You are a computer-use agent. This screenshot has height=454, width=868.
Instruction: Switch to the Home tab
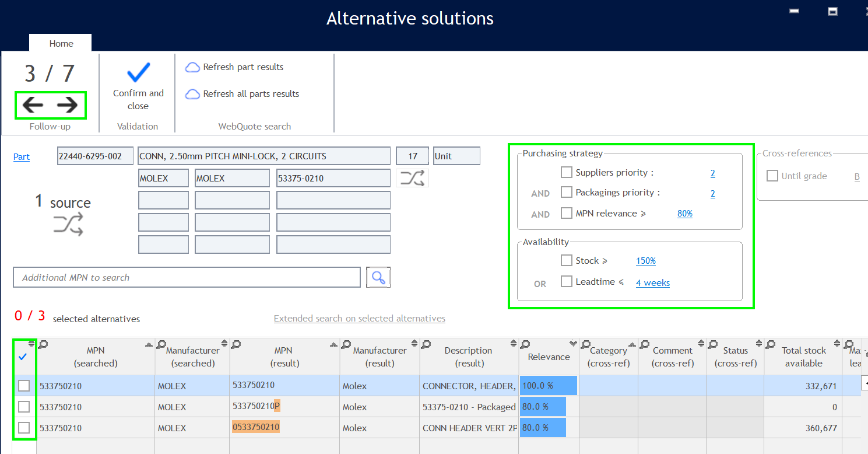tap(61, 43)
